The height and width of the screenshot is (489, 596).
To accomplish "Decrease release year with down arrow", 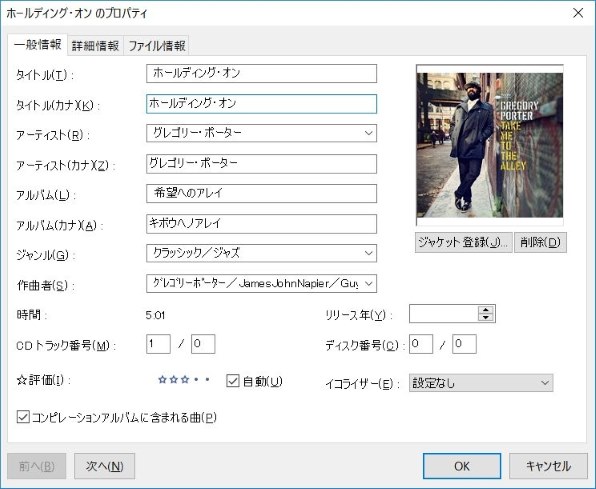I will coord(486,318).
